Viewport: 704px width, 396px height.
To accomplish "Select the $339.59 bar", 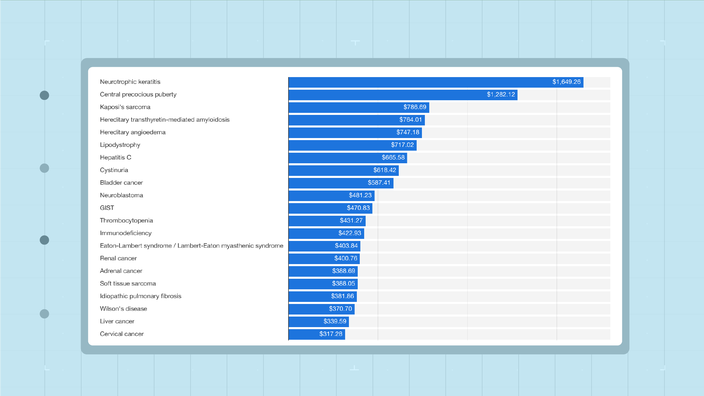I will point(319,321).
